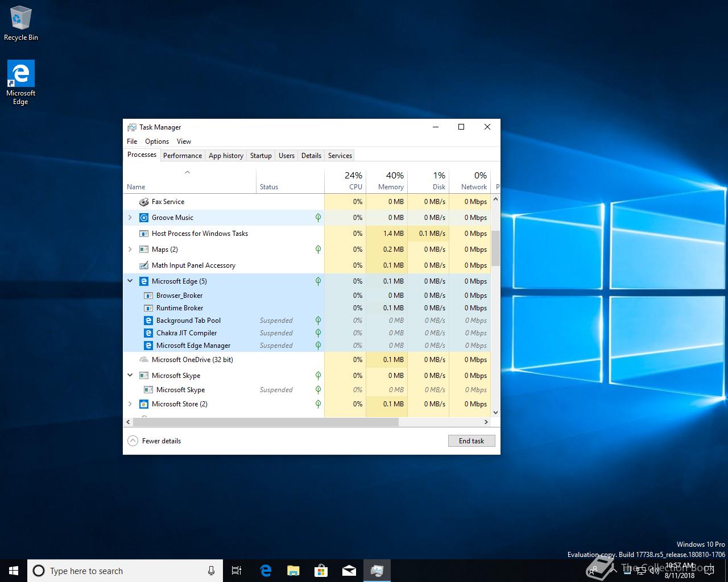
Task: Collapse the Microsoft Skype process group
Action: (x=130, y=375)
